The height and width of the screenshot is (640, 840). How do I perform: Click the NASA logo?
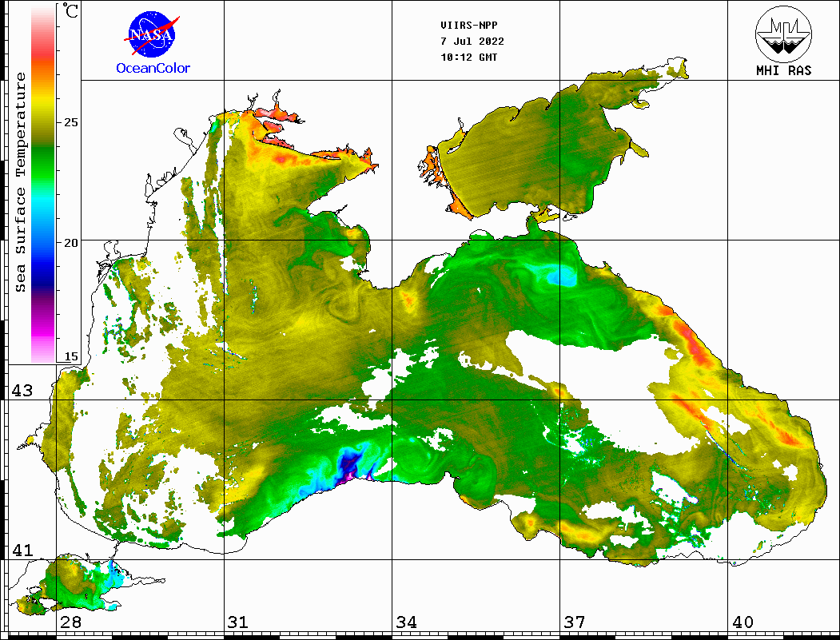coord(152,35)
